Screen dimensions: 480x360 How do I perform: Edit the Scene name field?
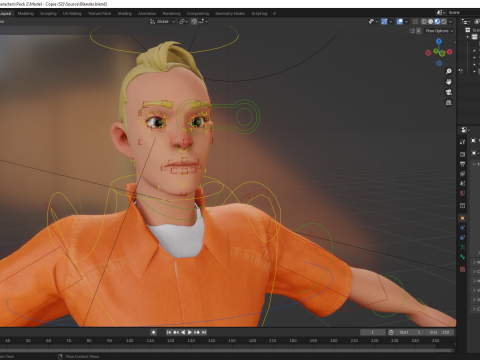point(464,12)
